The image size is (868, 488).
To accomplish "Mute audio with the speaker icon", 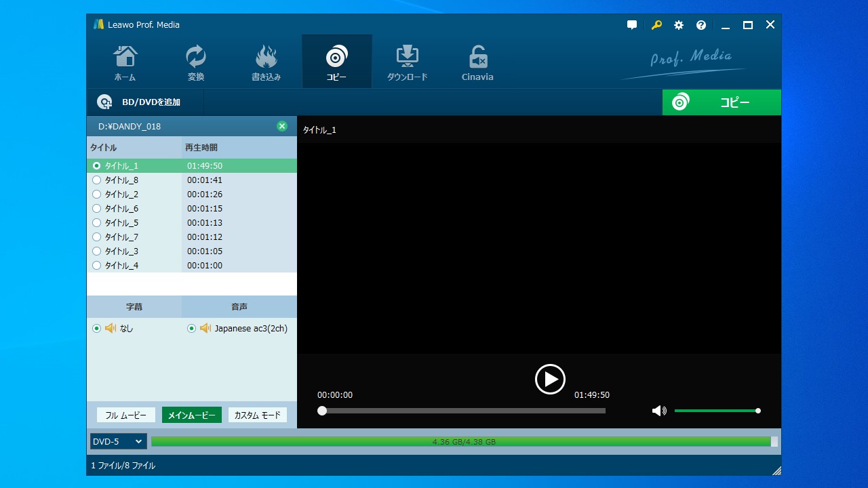I will (658, 411).
